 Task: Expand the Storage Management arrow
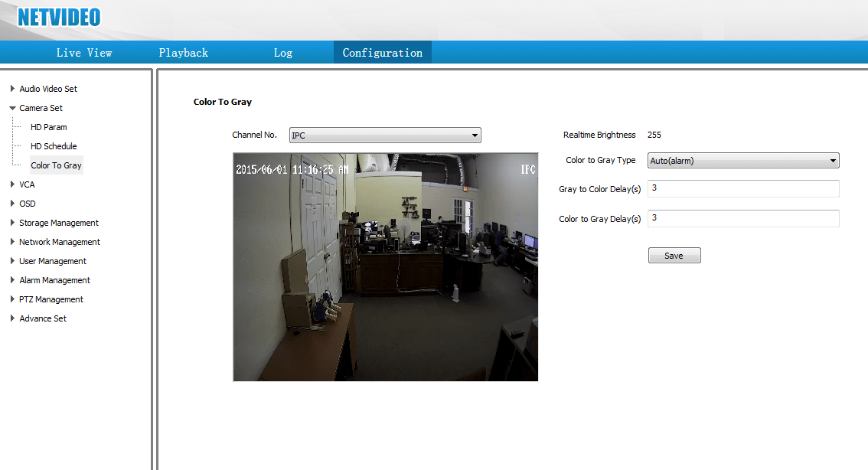pos(12,223)
